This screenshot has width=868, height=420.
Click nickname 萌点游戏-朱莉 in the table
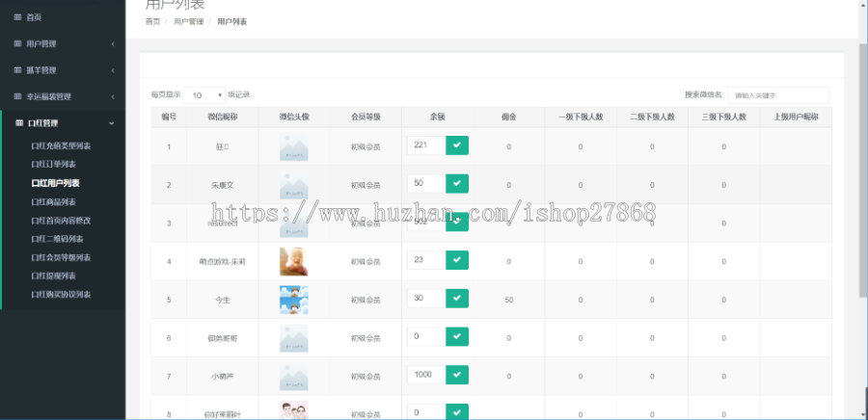click(x=223, y=261)
